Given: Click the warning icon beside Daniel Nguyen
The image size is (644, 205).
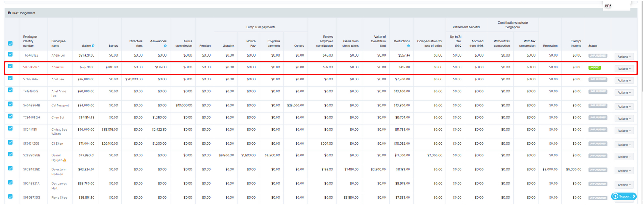Looking at the screenshot, I should (65, 160).
